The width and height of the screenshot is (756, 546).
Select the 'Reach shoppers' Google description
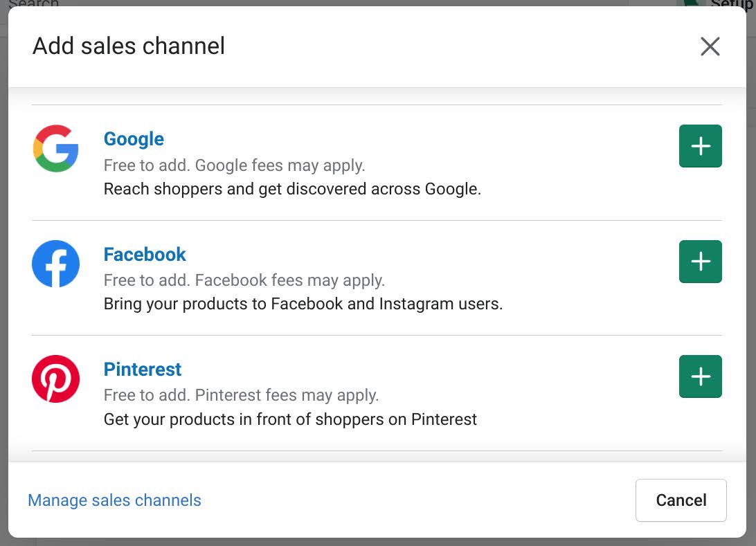[292, 189]
